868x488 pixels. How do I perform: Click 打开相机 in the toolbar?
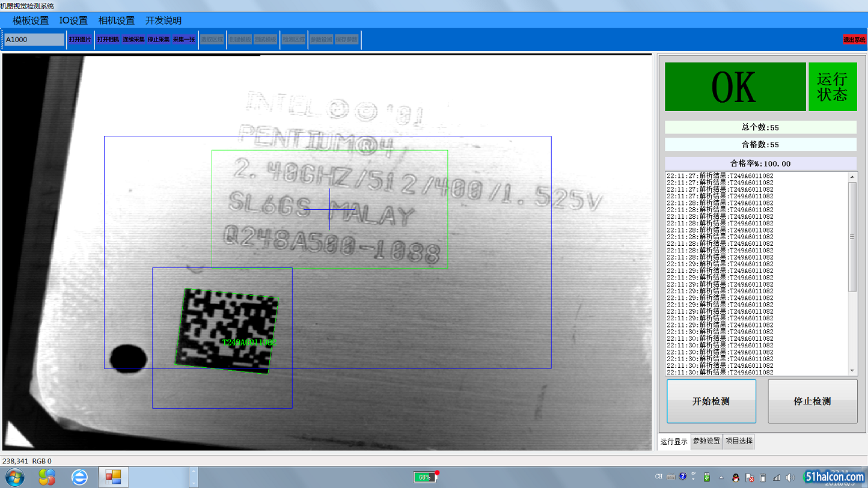(108, 40)
